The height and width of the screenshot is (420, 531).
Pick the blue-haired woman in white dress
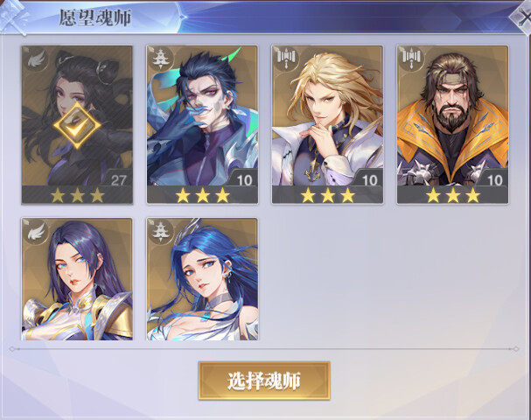[202, 279]
